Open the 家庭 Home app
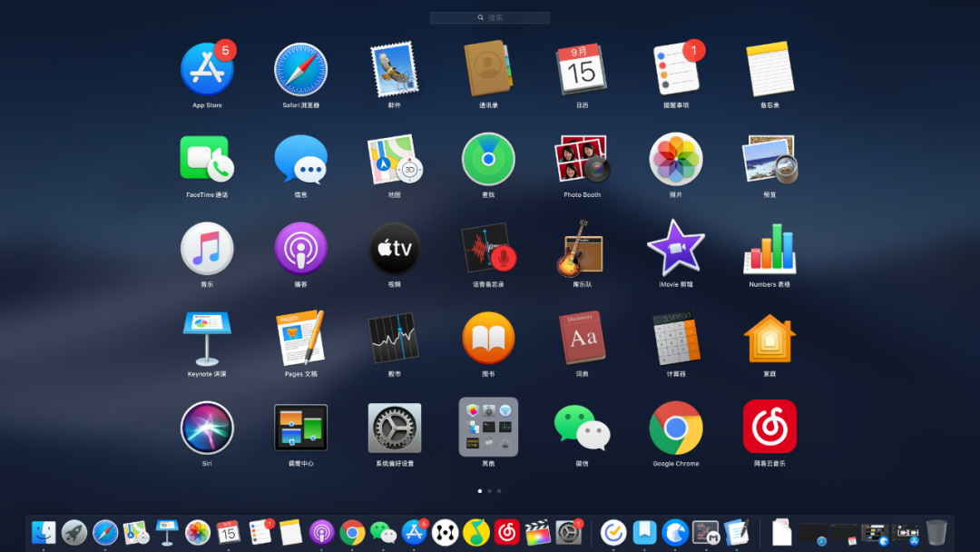980x552 pixels. [769, 339]
